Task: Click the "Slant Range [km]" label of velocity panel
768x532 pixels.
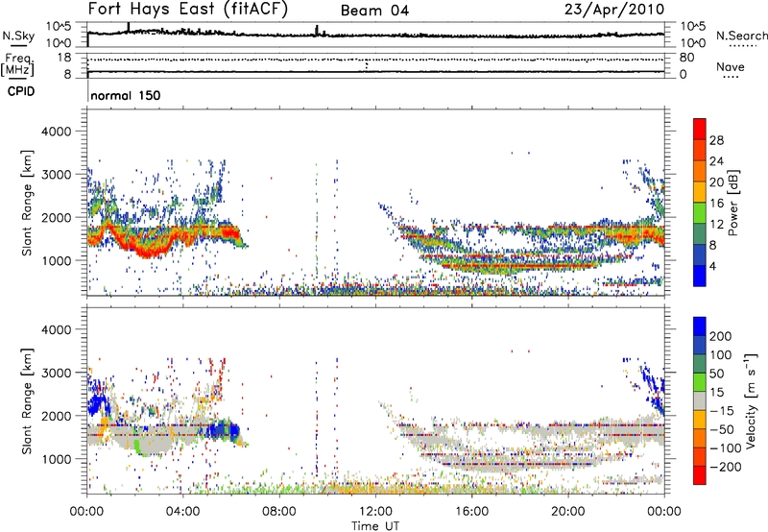Action: [x=27, y=400]
